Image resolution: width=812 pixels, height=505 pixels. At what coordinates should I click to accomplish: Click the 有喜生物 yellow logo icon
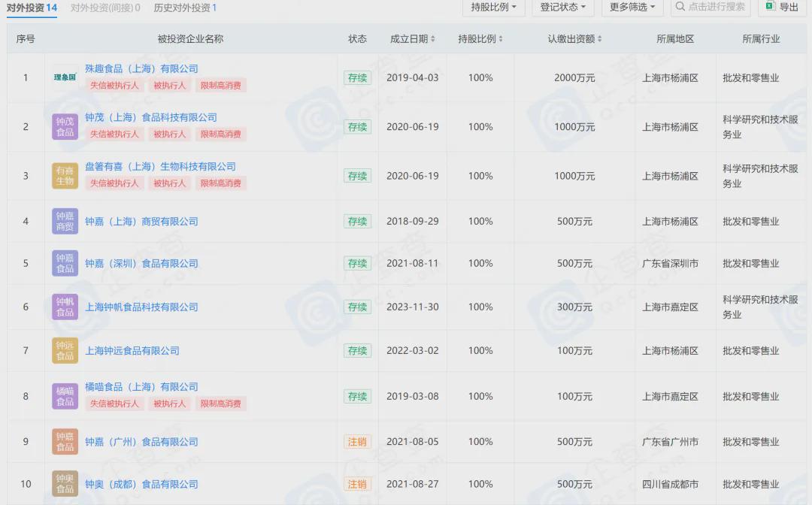(x=65, y=176)
